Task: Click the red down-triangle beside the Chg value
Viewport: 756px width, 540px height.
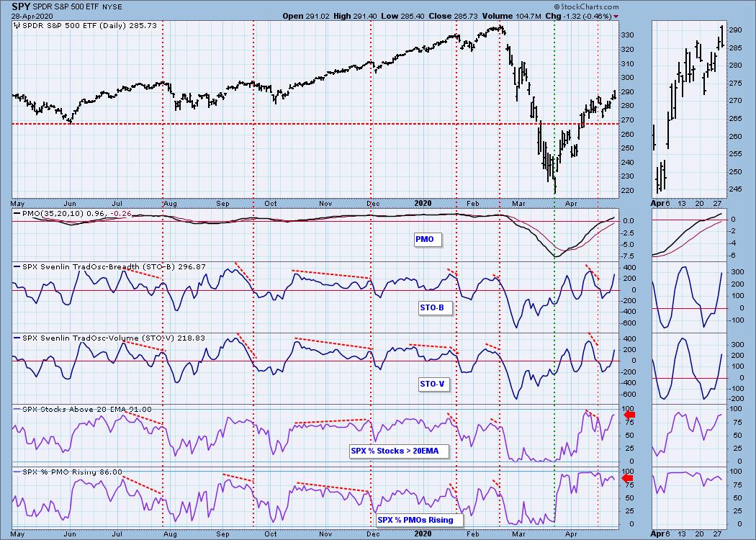Action: point(616,17)
